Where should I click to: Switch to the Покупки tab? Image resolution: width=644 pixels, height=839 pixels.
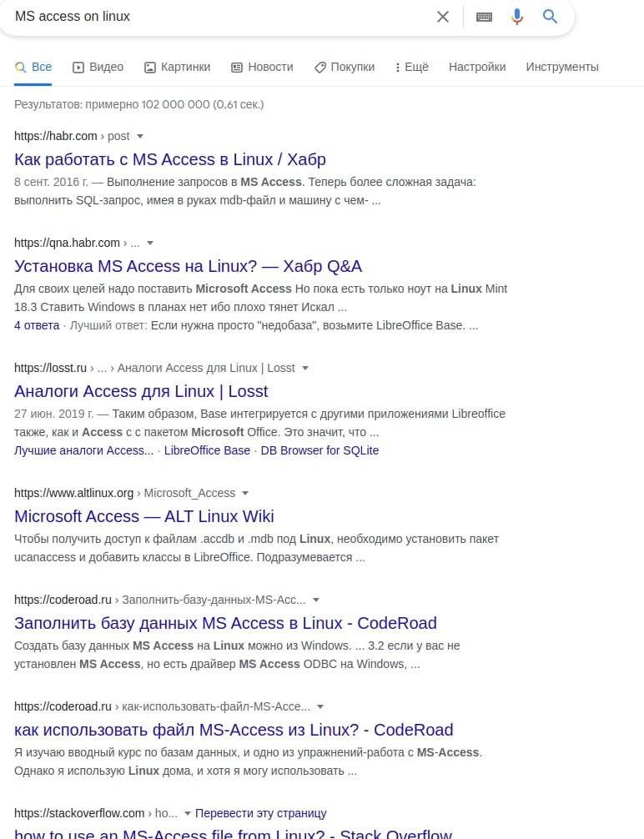[x=345, y=67]
